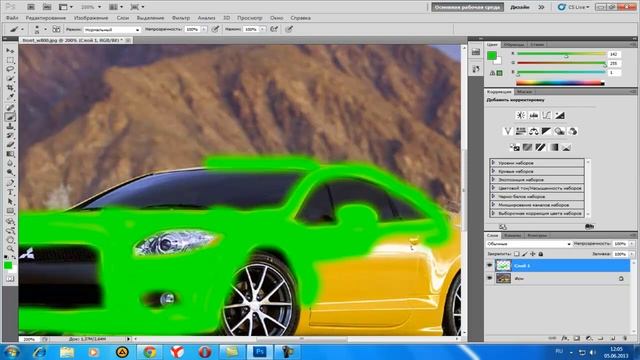Add an Exposure adjustment

(x=560, y=116)
